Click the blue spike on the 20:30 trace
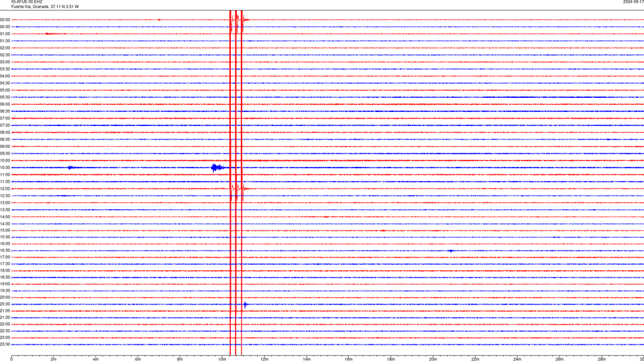644x362 pixels. [x=246, y=304]
